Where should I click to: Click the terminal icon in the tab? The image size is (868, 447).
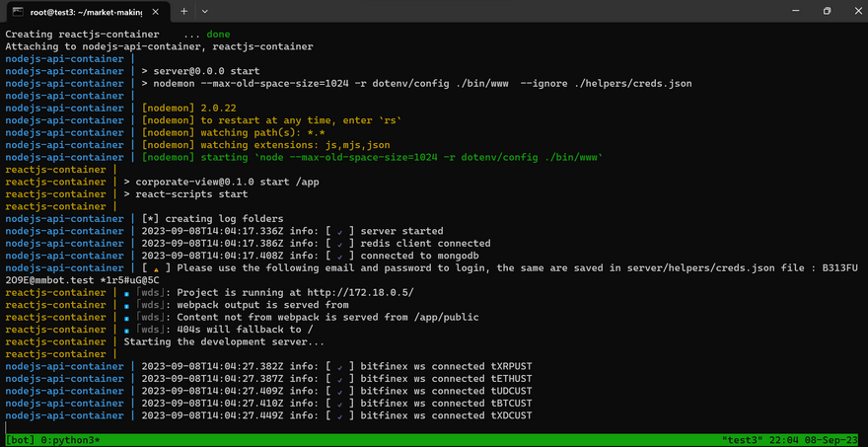[18, 11]
